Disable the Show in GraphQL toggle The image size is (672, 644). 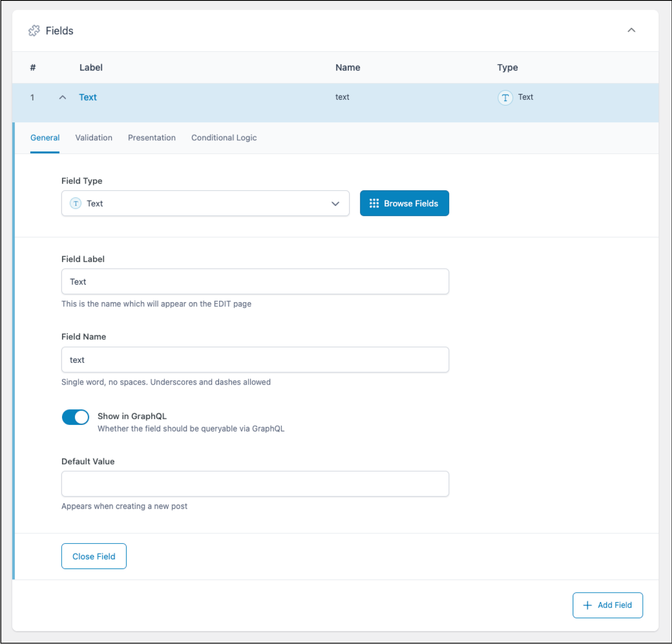click(75, 417)
